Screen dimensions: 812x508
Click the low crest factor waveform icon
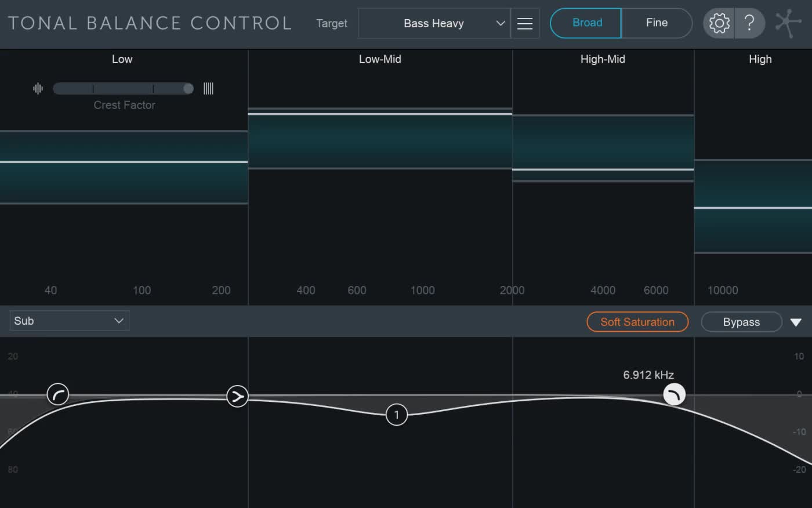38,88
